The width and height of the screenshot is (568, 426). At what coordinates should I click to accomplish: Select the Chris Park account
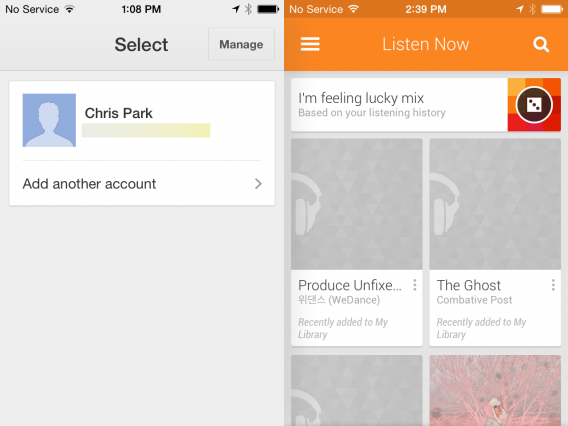(x=142, y=120)
